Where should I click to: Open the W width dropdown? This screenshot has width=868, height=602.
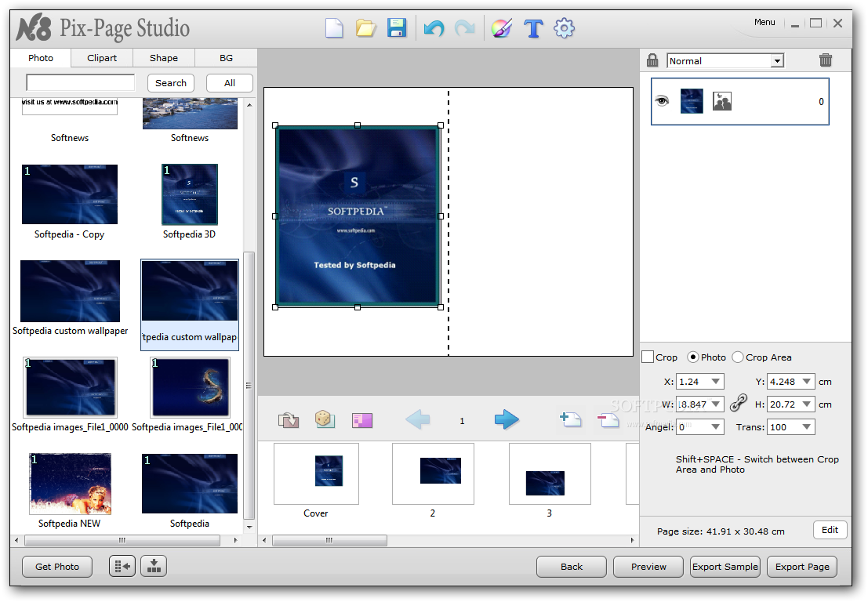pyautogui.click(x=715, y=404)
